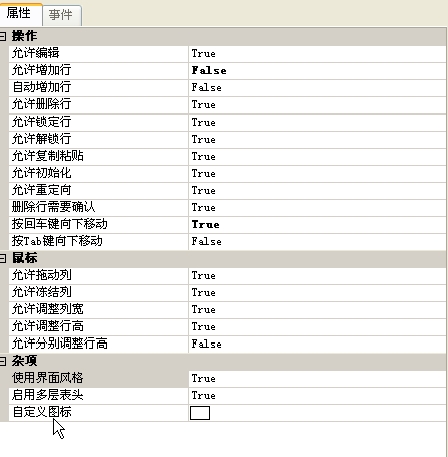Switch to the 事件 tab
The width and height of the screenshot is (448, 457).
pyautogui.click(x=62, y=15)
